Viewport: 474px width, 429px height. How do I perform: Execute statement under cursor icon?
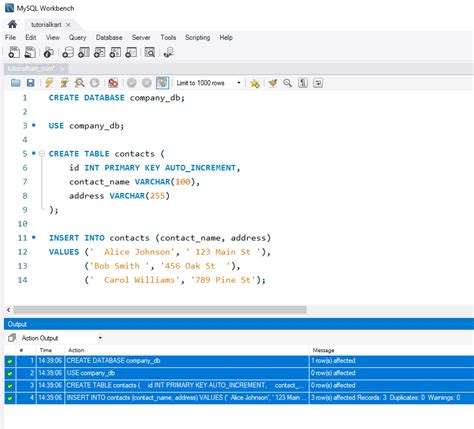64,83
